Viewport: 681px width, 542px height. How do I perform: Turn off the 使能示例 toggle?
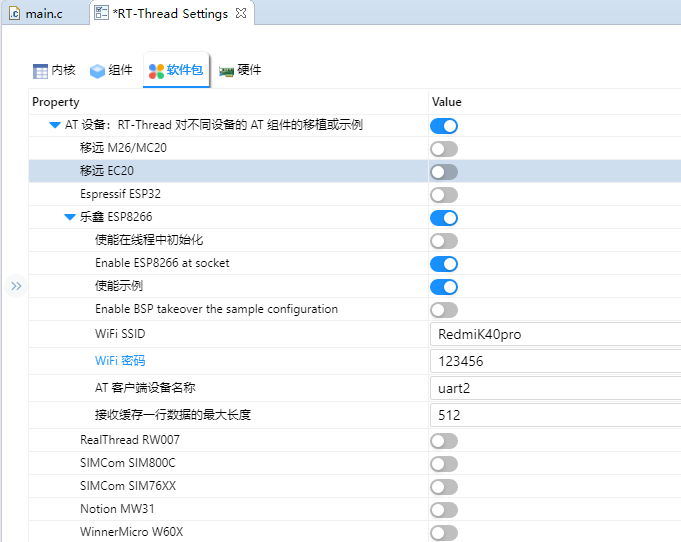444,287
